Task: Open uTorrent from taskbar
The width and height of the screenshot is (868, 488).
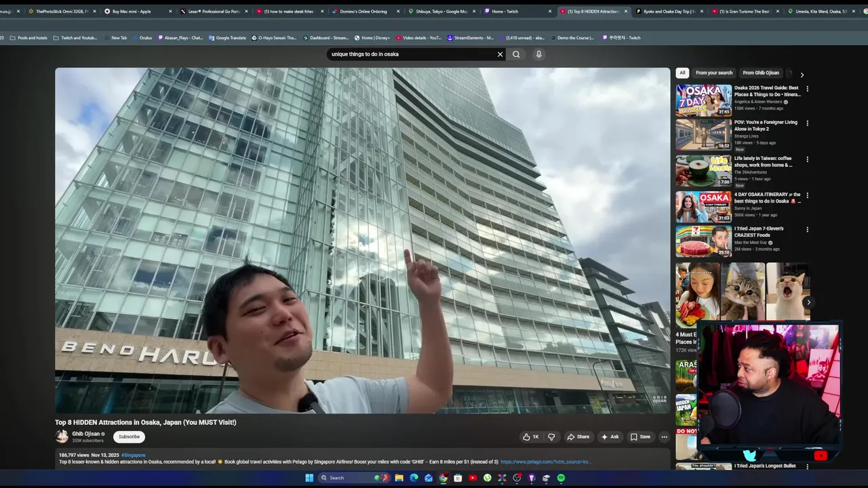Action: tap(487, 478)
